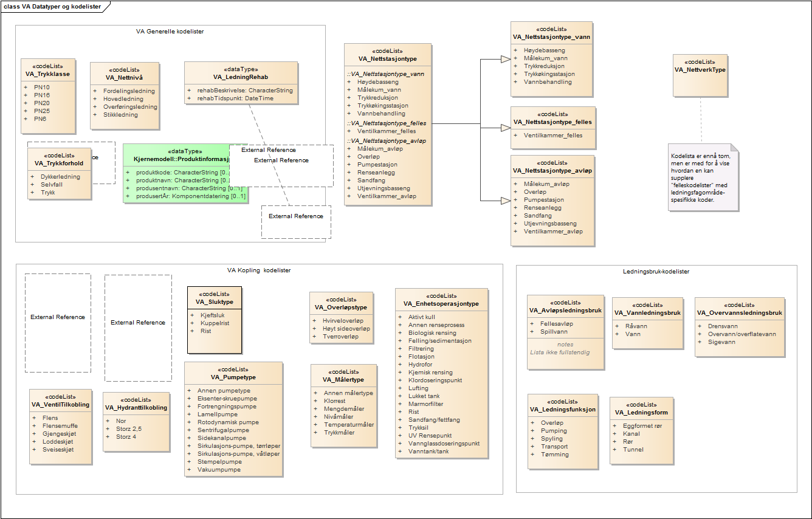Select the VA_Ledningsform codeList box
812x519 pixels.
point(641,431)
